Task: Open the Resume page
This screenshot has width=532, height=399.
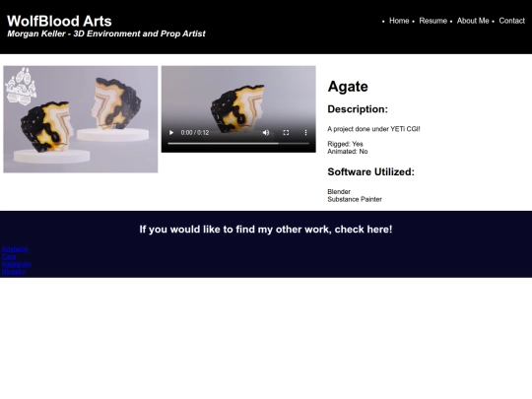Action: 432,21
